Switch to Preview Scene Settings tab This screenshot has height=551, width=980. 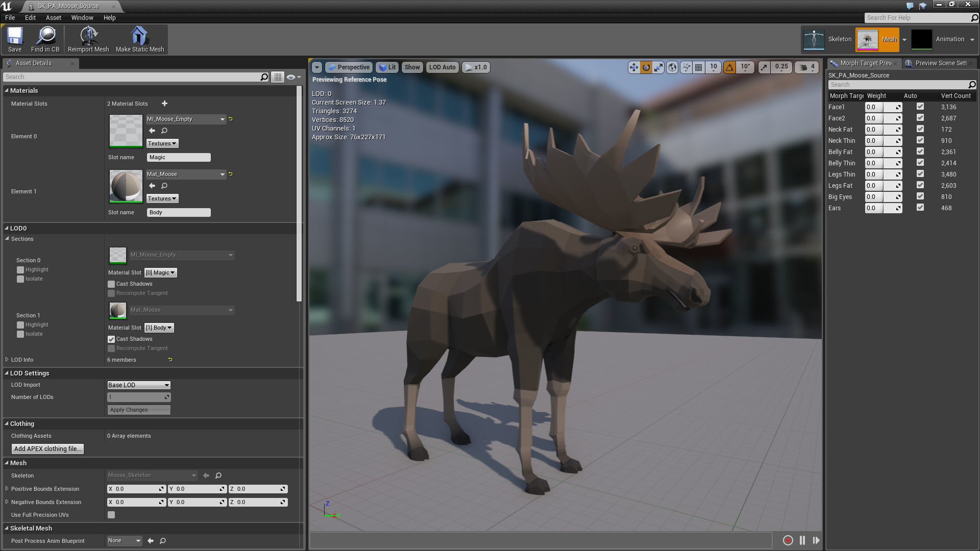940,63
